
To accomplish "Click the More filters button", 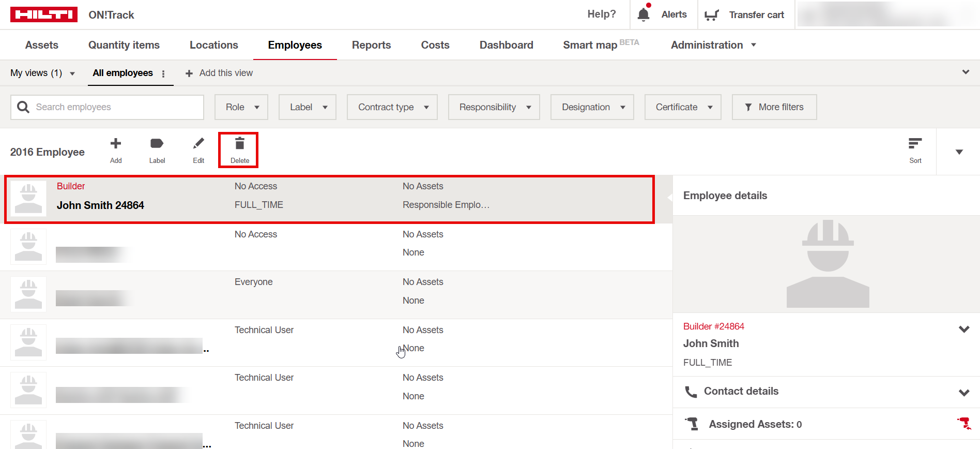I will pos(774,107).
